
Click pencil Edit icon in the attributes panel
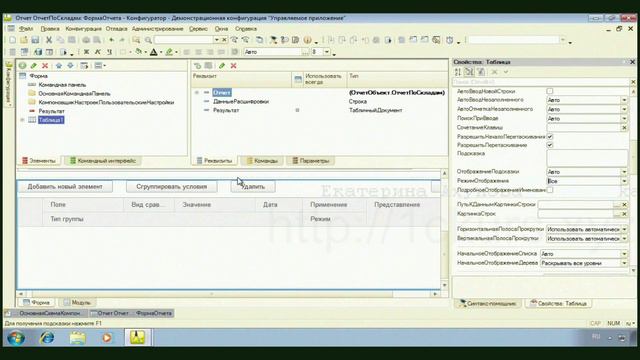[x=222, y=66]
